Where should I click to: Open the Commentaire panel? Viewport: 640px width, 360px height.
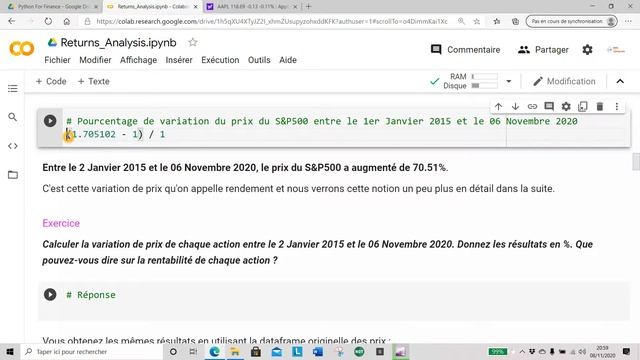[x=465, y=50]
